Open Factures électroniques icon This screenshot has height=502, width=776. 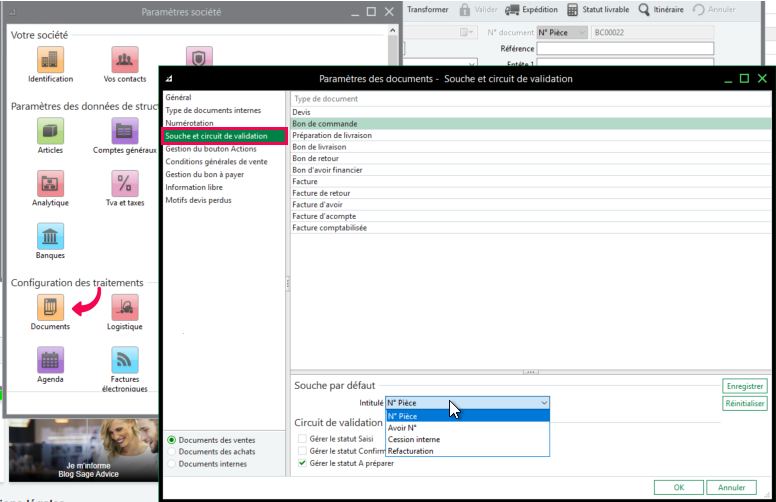[124, 360]
